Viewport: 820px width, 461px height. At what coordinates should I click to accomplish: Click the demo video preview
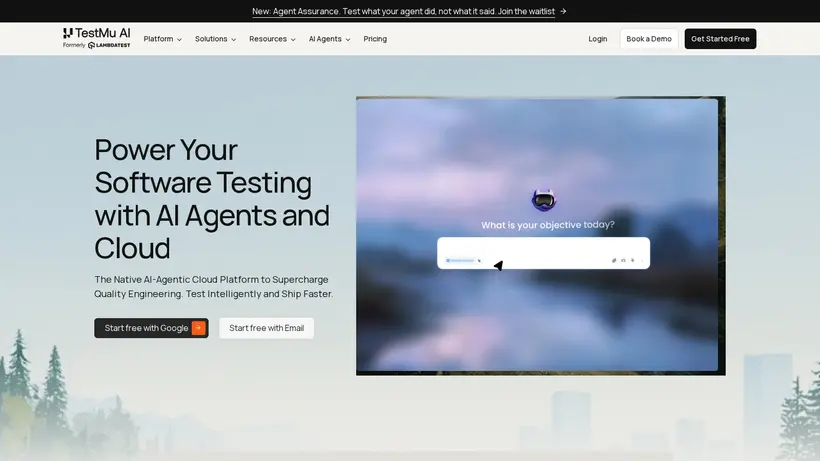click(541, 235)
